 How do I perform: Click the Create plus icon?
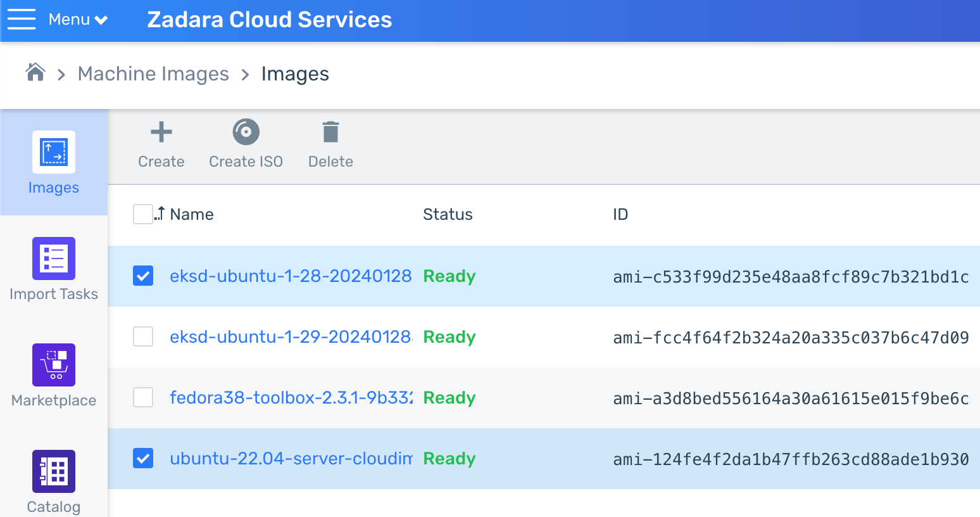(x=161, y=132)
